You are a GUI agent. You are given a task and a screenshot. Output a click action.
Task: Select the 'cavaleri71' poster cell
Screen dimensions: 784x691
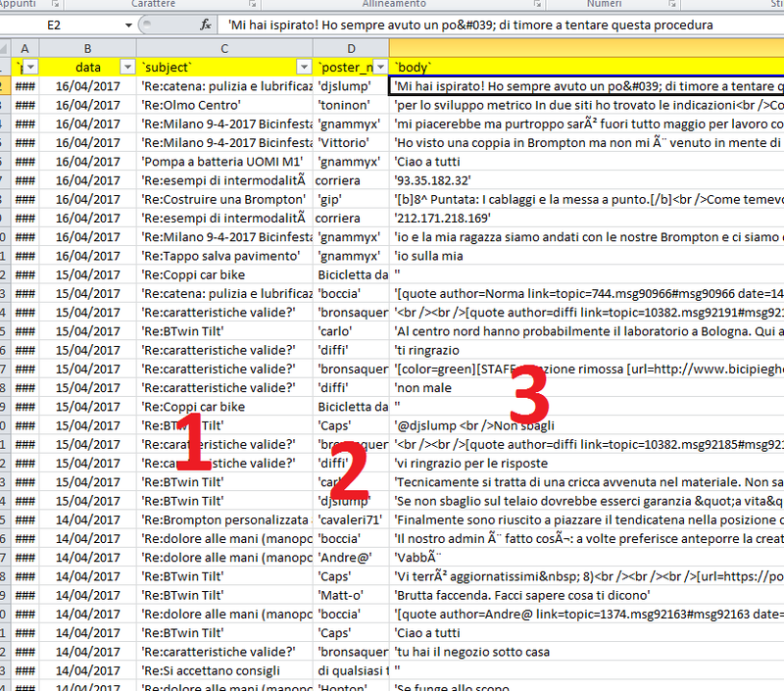click(351, 520)
